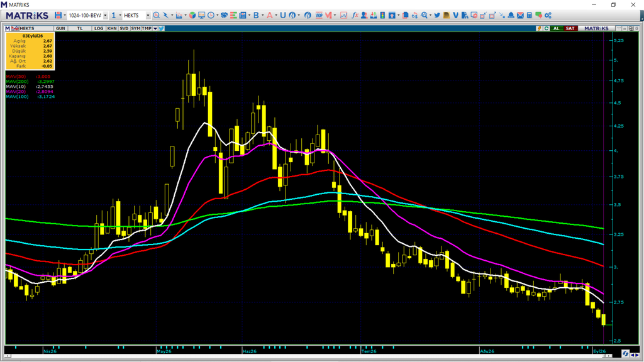This screenshot has height=362, width=644.
Task: Click the 03Eylül26 date in info box
Action: click(x=33, y=36)
